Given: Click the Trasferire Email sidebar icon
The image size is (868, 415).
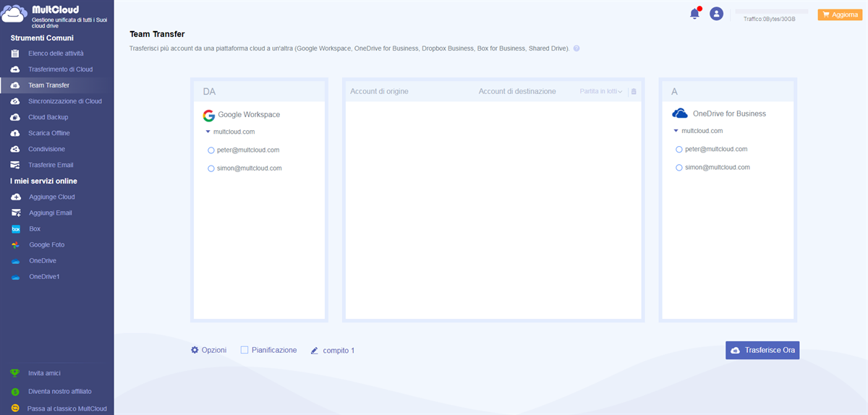Looking at the screenshot, I should [x=15, y=165].
